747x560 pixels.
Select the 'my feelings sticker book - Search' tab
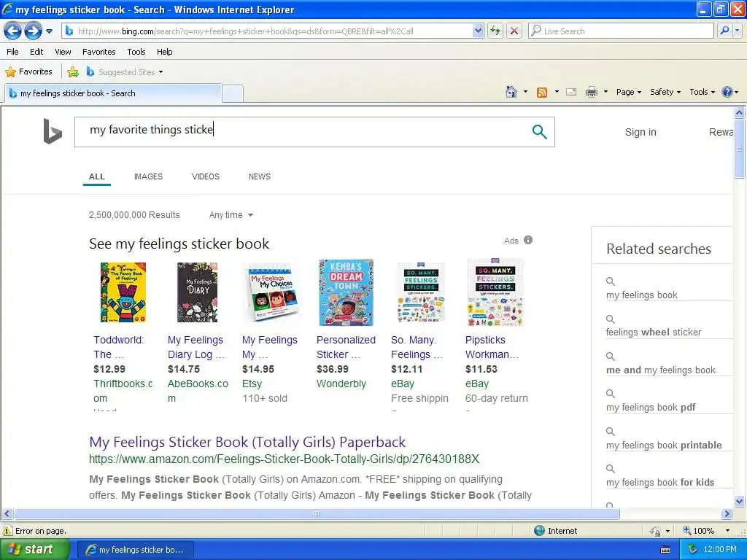(x=113, y=93)
